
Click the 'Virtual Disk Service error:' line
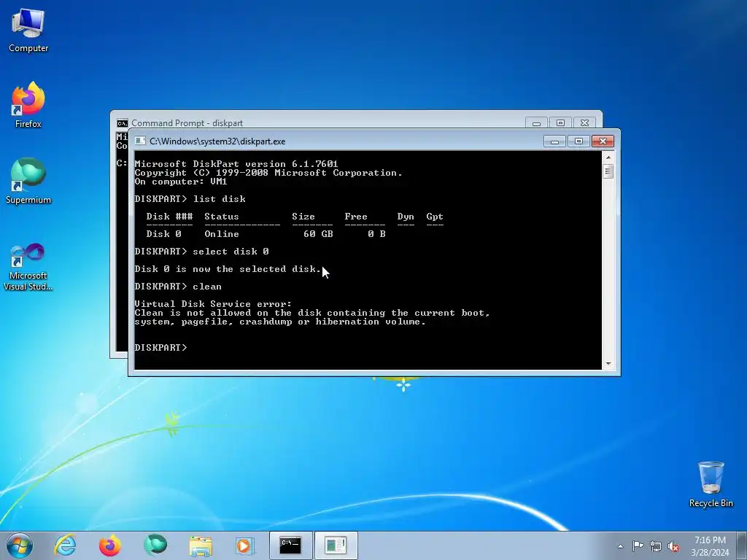coord(213,304)
